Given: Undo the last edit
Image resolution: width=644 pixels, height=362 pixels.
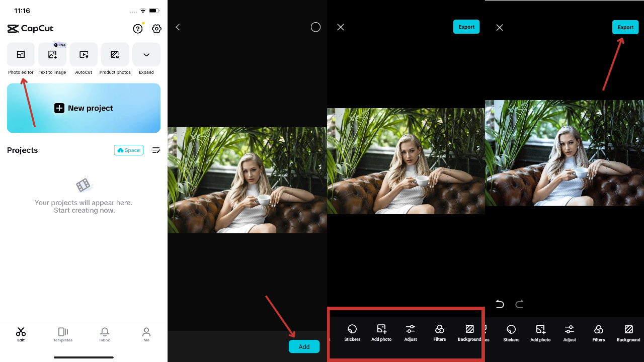Looking at the screenshot, I should (x=499, y=304).
